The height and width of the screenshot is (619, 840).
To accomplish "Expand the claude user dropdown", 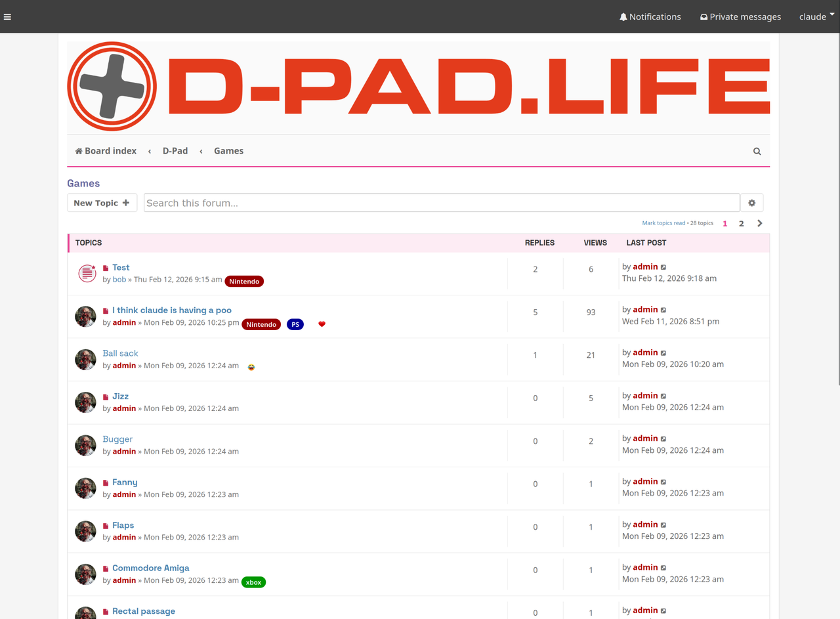I will [x=816, y=16].
